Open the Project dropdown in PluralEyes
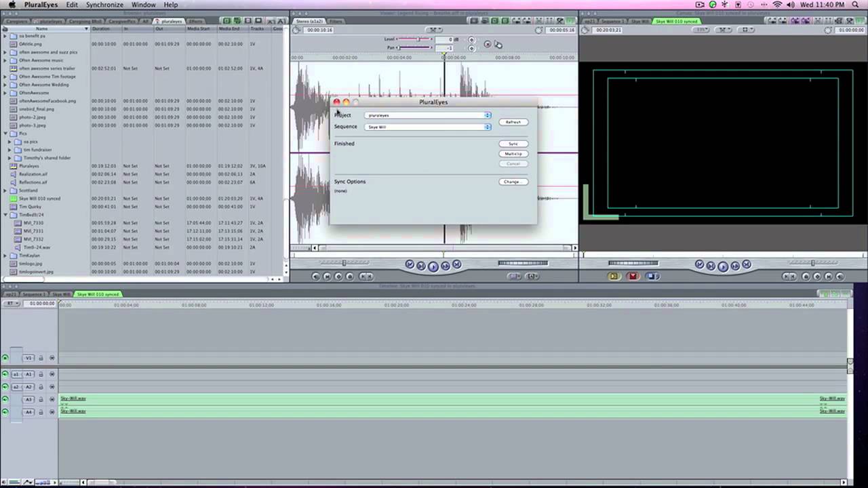Screen dimensions: 868x488 [x=428, y=115]
